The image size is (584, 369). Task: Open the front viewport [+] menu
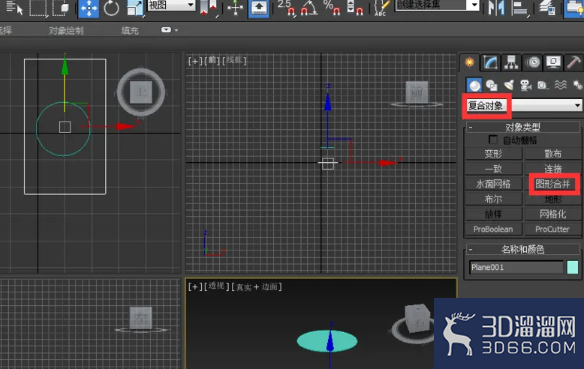point(194,60)
